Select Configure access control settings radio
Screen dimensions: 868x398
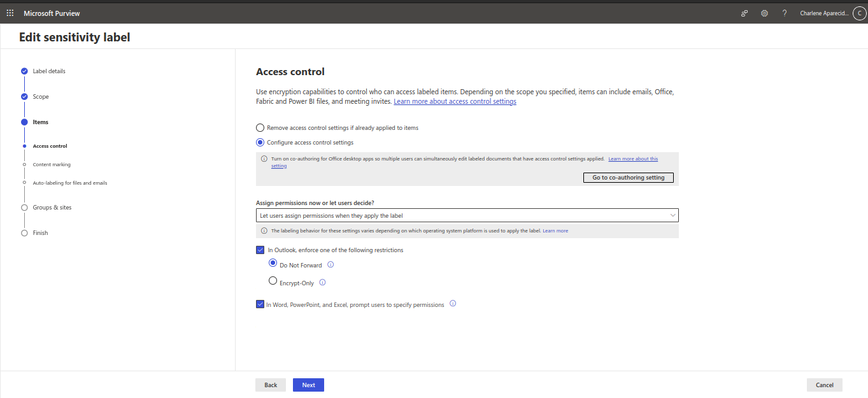260,142
